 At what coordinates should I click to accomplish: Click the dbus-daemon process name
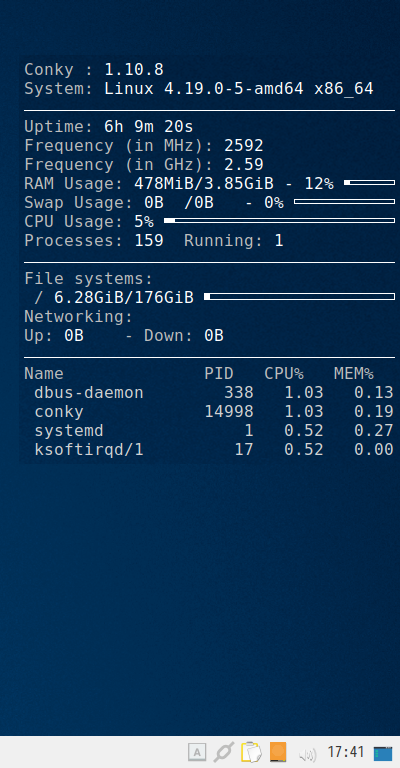pyautogui.click(x=89, y=393)
